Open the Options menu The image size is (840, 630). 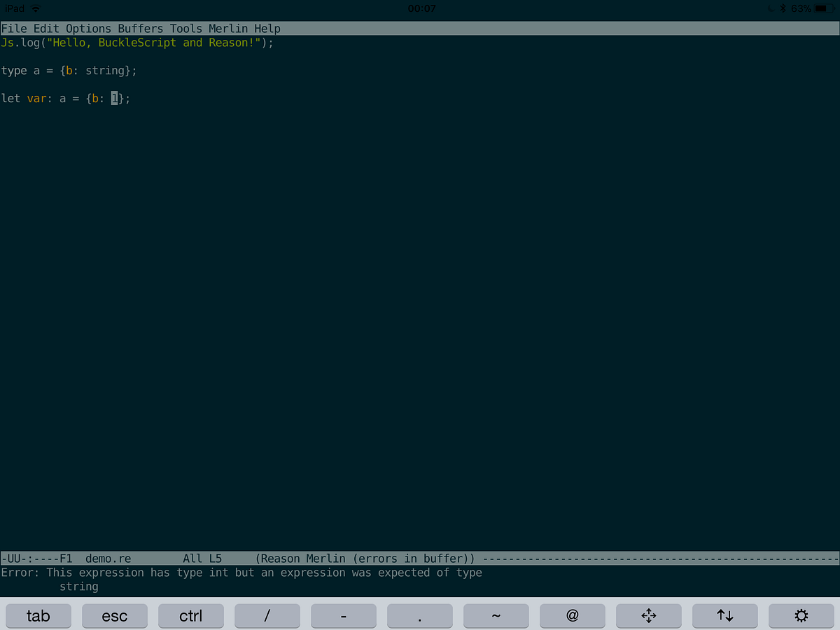pos(88,28)
